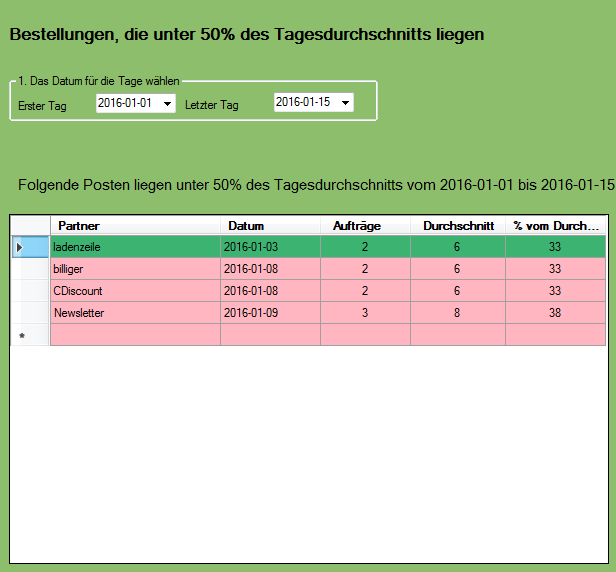Image resolution: width=616 pixels, height=572 pixels.
Task: Click Aufträge value 2 in ladenzeile row
Action: click(x=365, y=247)
